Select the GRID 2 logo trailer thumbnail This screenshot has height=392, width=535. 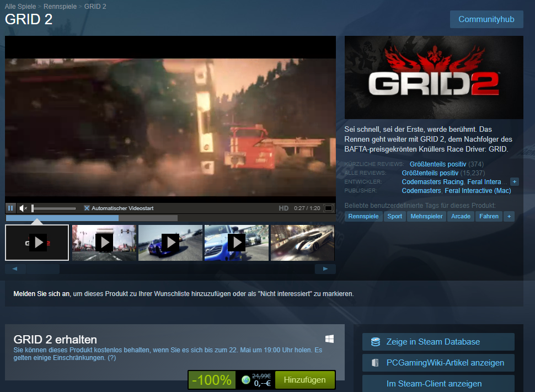point(37,243)
